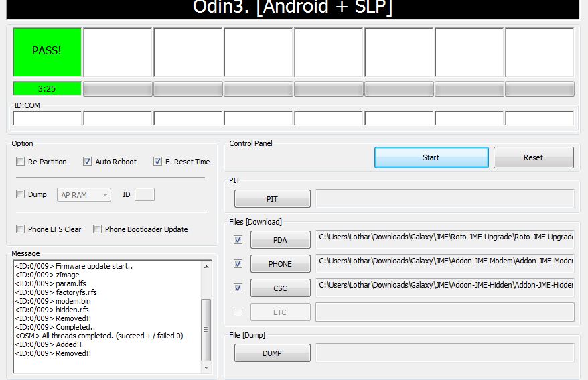The height and width of the screenshot is (380, 588).
Task: Click the Reset button
Action: [533, 157]
